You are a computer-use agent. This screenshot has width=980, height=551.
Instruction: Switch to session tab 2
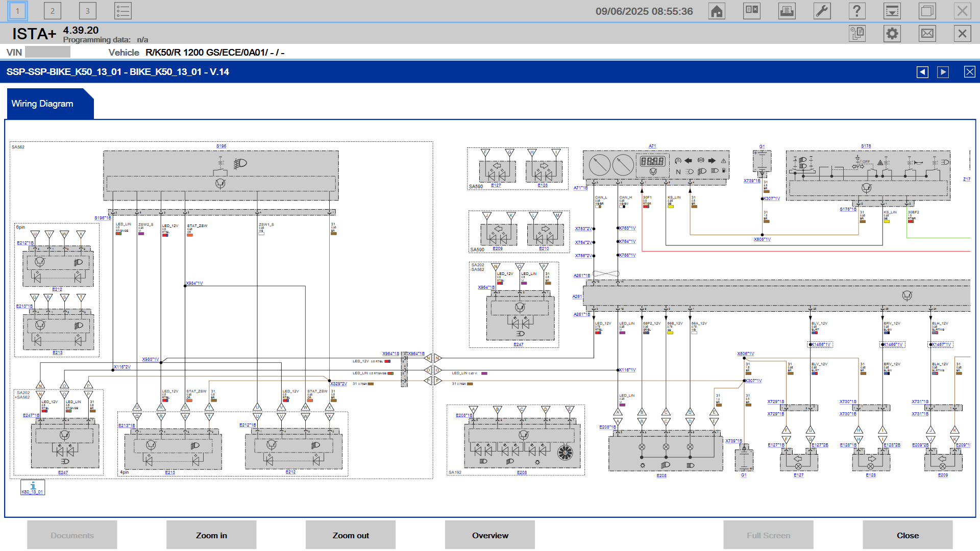point(52,11)
